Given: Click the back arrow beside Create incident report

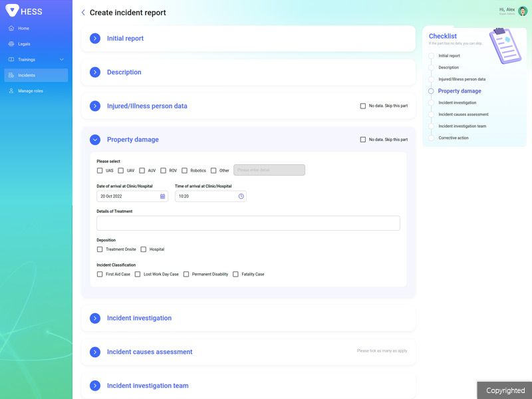Looking at the screenshot, I should [x=83, y=13].
